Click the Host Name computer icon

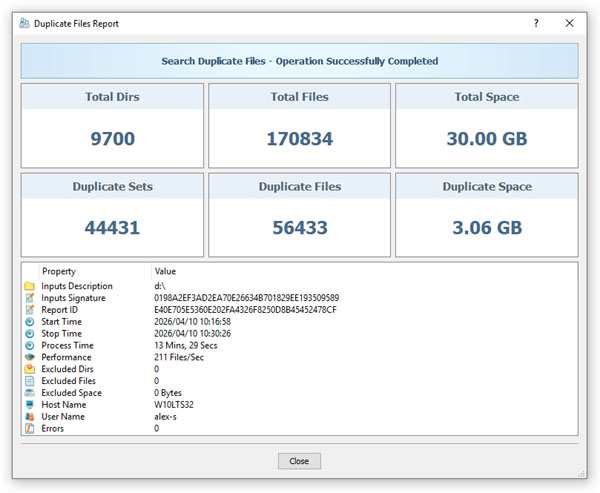pos(29,405)
